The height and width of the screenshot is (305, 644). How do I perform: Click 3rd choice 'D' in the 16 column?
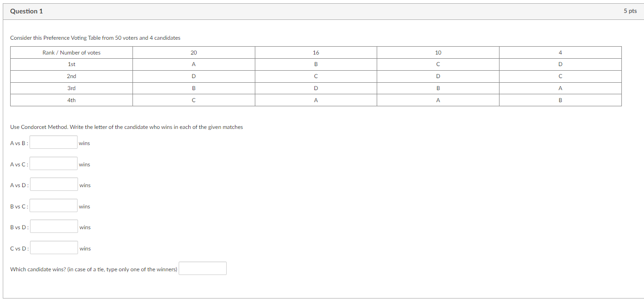[x=316, y=88]
